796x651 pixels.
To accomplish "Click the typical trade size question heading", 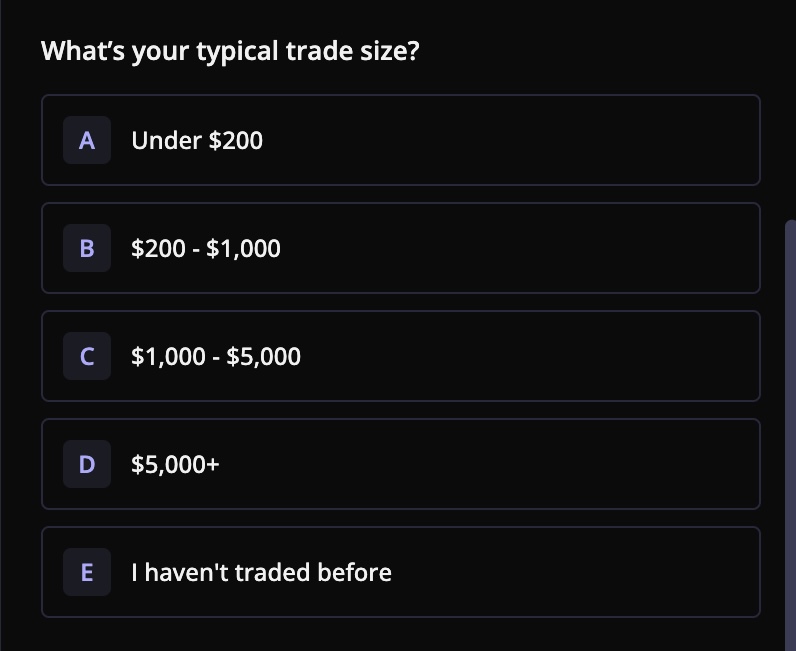I will [230, 50].
